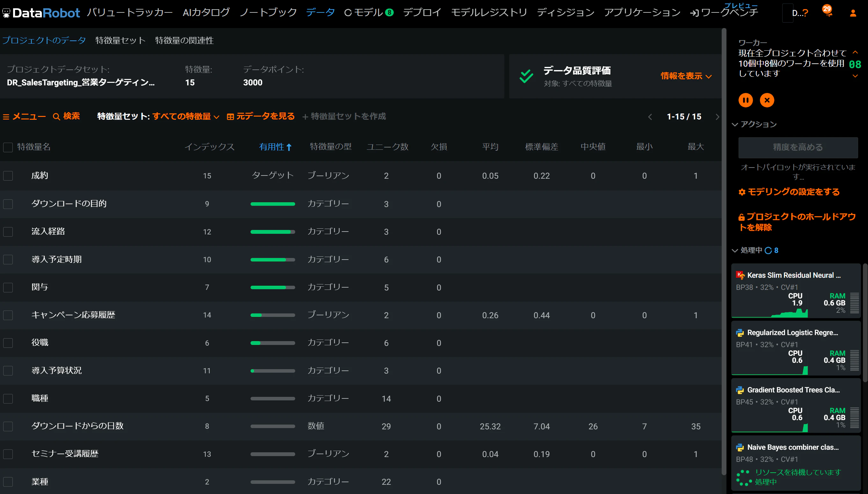Cancel all jobs with the orange X button
Image resolution: width=868 pixels, height=494 pixels.
pyautogui.click(x=767, y=100)
